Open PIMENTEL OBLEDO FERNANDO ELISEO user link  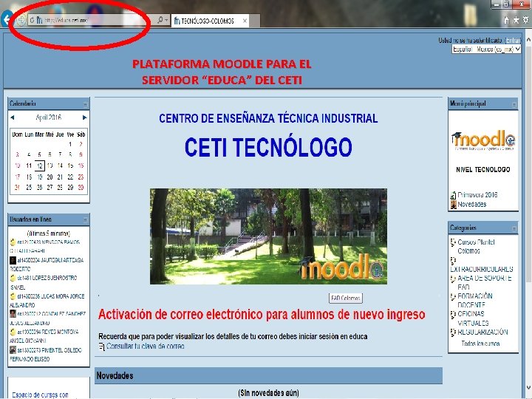(46, 354)
